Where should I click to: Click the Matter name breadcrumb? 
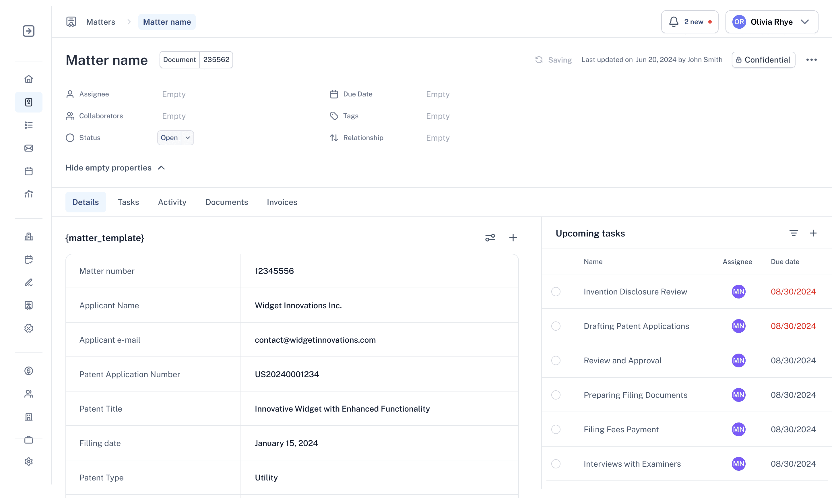tap(167, 22)
